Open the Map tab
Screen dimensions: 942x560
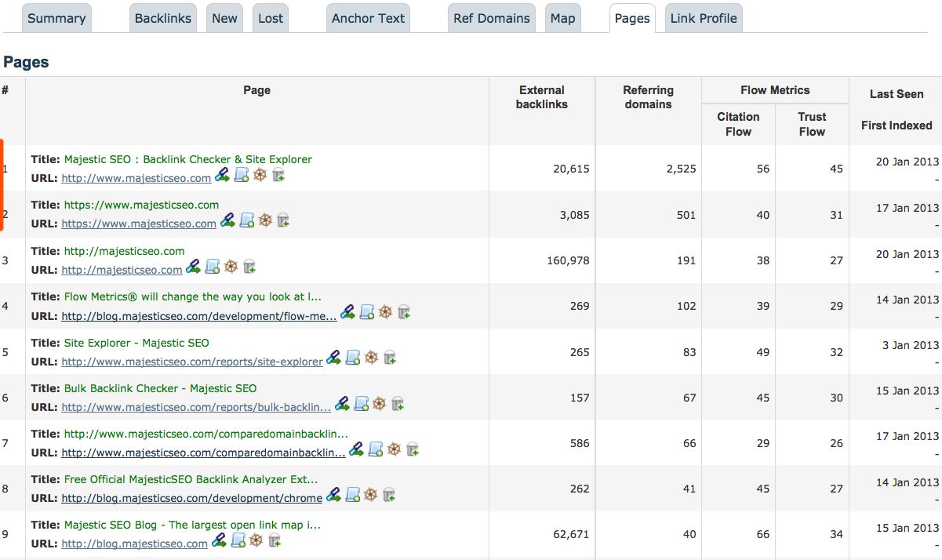coord(562,18)
